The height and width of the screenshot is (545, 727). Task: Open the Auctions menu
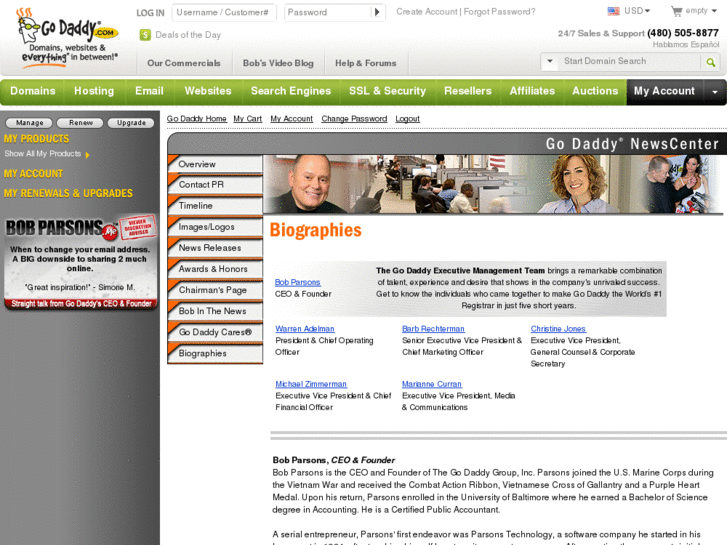pos(595,91)
